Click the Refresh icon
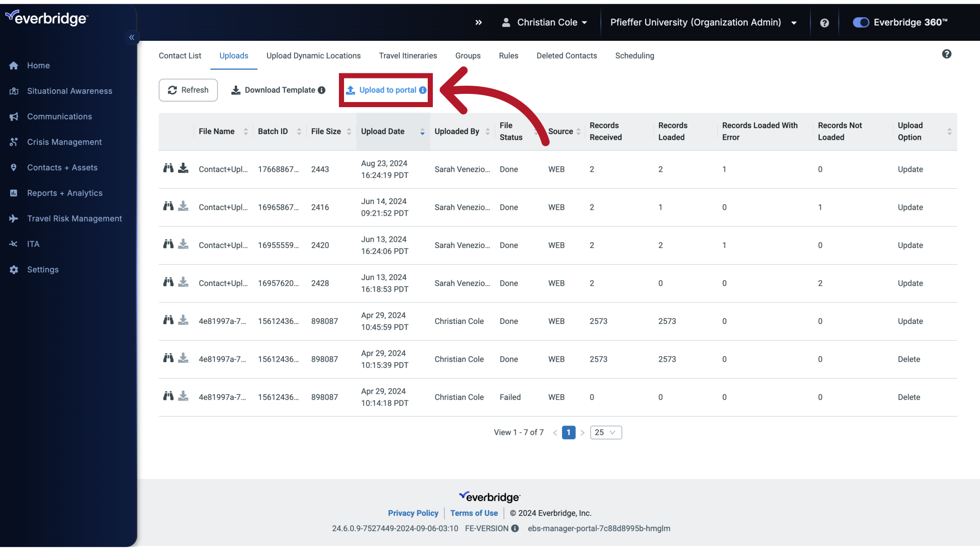Screen dimensions: 980x551 pos(174,90)
